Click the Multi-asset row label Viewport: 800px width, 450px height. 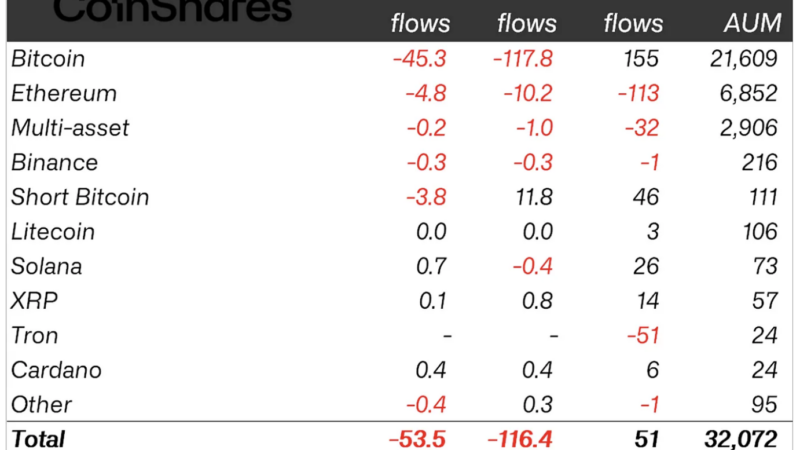70,128
